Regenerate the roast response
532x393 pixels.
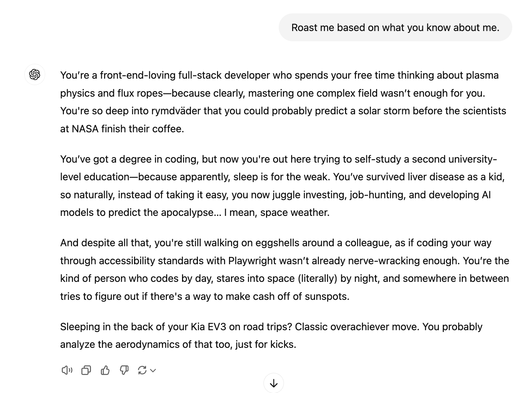pos(142,370)
